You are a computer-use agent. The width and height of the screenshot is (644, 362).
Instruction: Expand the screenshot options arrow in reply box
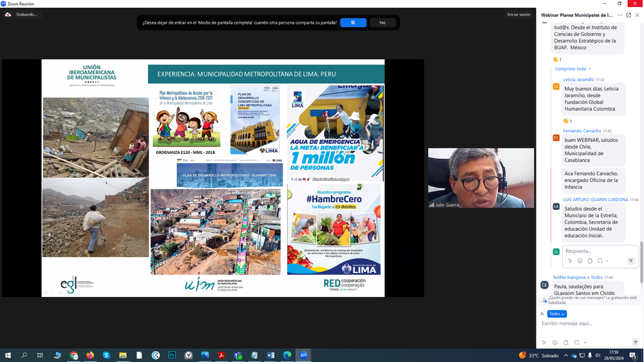click(608, 261)
